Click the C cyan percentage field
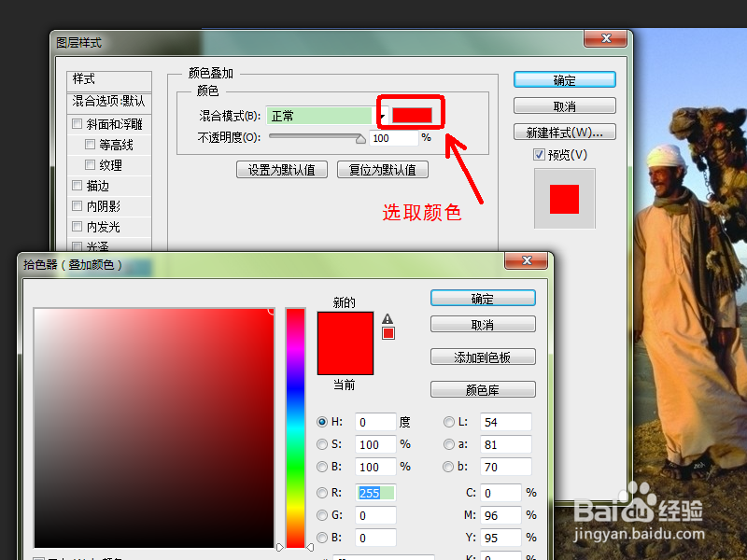Viewport: 747px width, 560px height. tap(500, 493)
